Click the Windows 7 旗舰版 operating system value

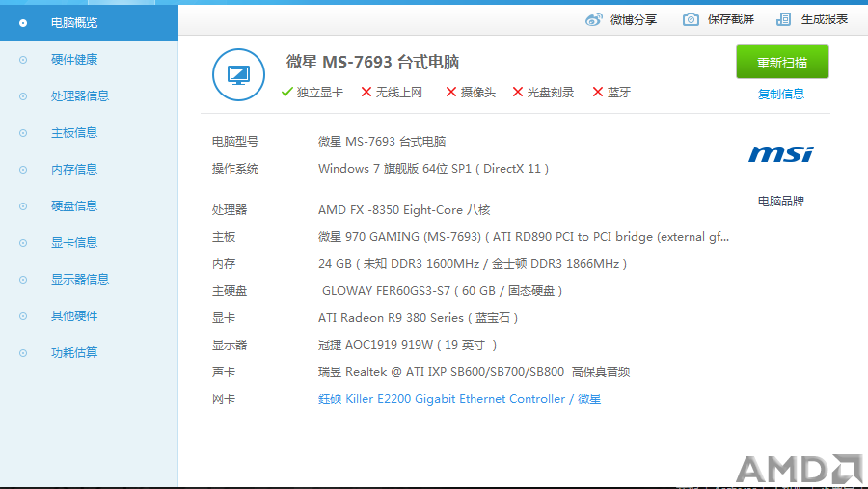(433, 169)
